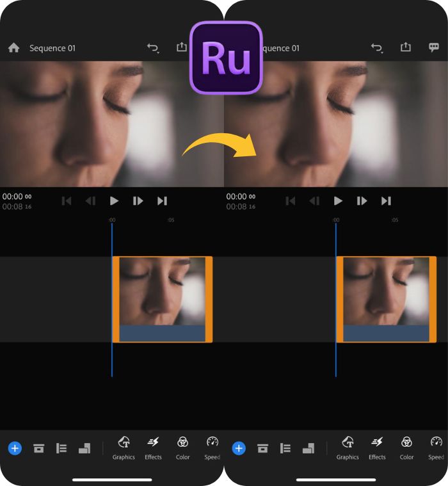Play the sequence in right phone

(x=338, y=201)
